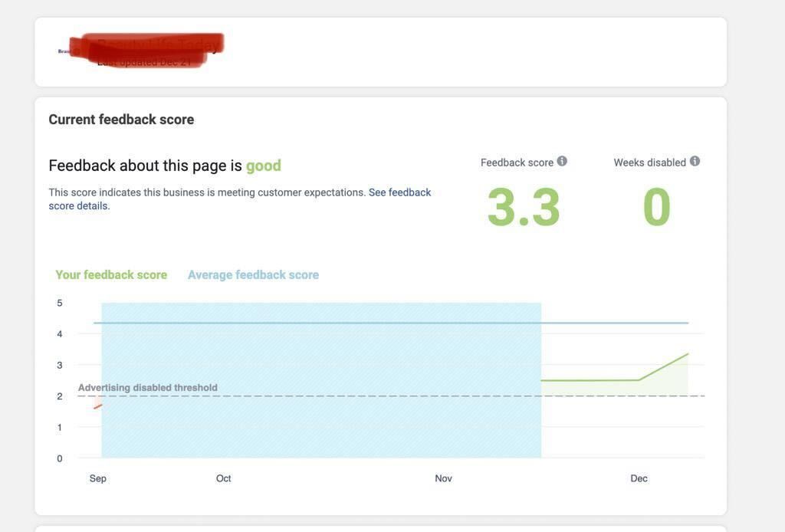Click the y-axis value 4
Screen dimensions: 785x532
point(60,333)
